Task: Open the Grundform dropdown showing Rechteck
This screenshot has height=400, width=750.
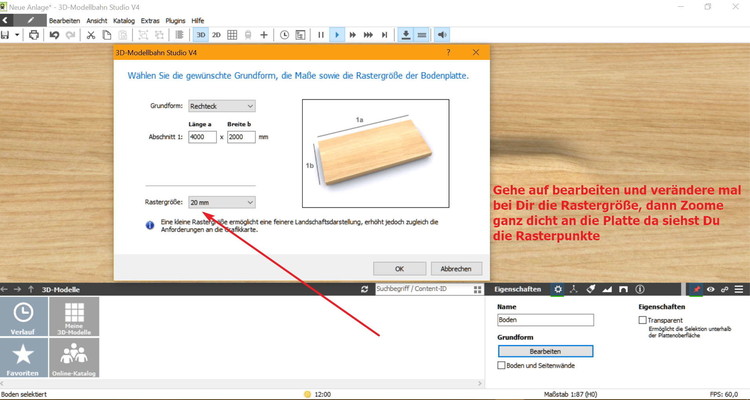Action: click(221, 106)
